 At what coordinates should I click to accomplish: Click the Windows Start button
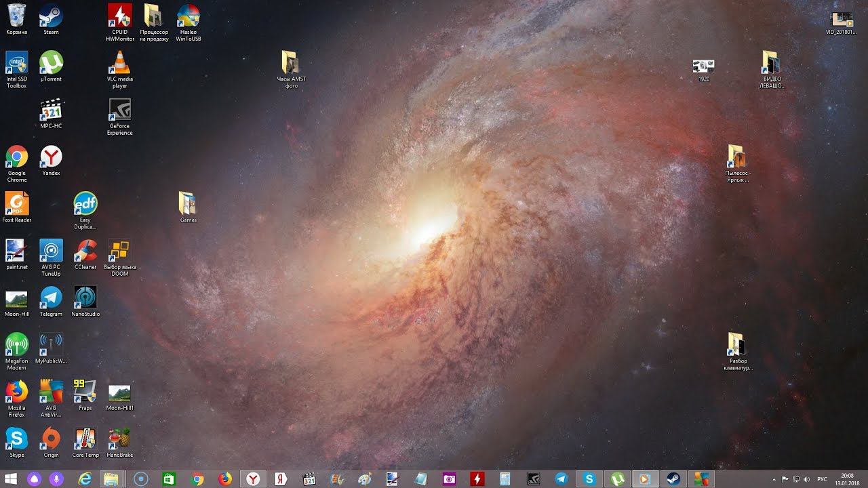[x=11, y=479]
